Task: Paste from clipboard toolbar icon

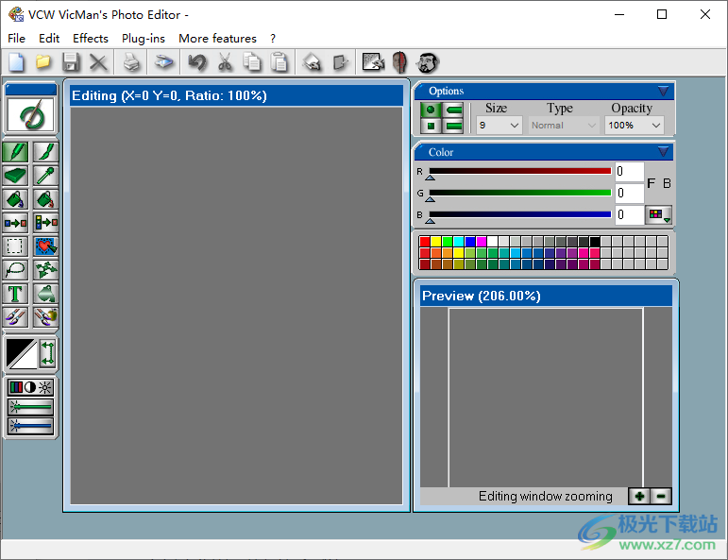Action: point(279,62)
